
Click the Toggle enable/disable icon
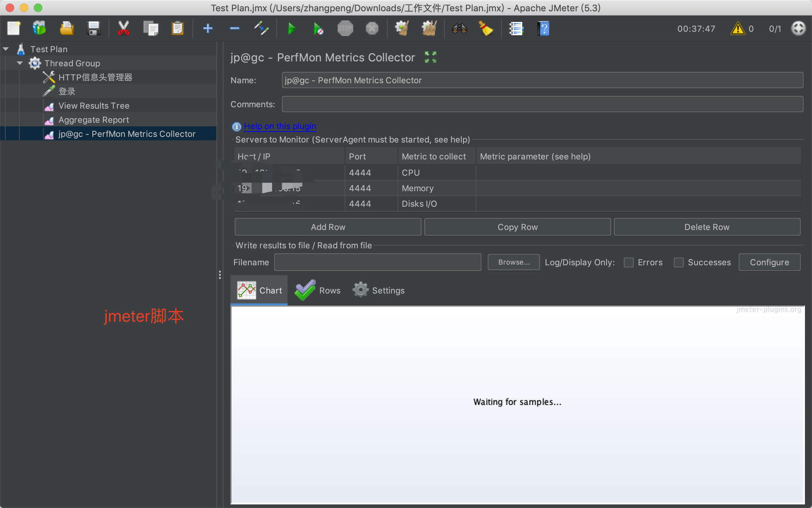pyautogui.click(x=262, y=29)
